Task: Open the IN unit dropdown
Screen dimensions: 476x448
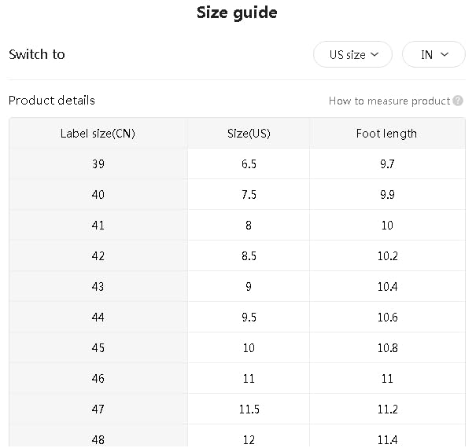Action: pos(434,54)
